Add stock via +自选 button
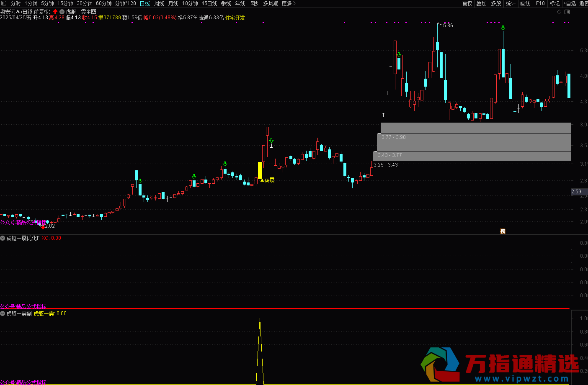This screenshot has height=385, width=588. [x=570, y=3]
